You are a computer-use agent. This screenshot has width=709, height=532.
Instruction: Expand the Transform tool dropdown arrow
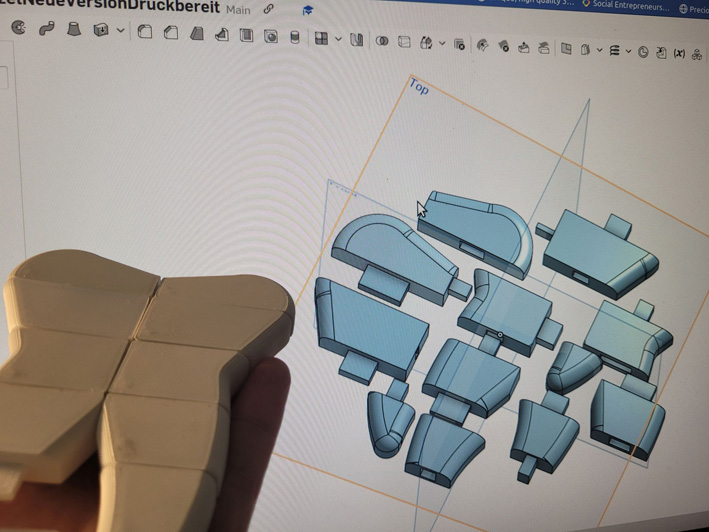tap(442, 43)
